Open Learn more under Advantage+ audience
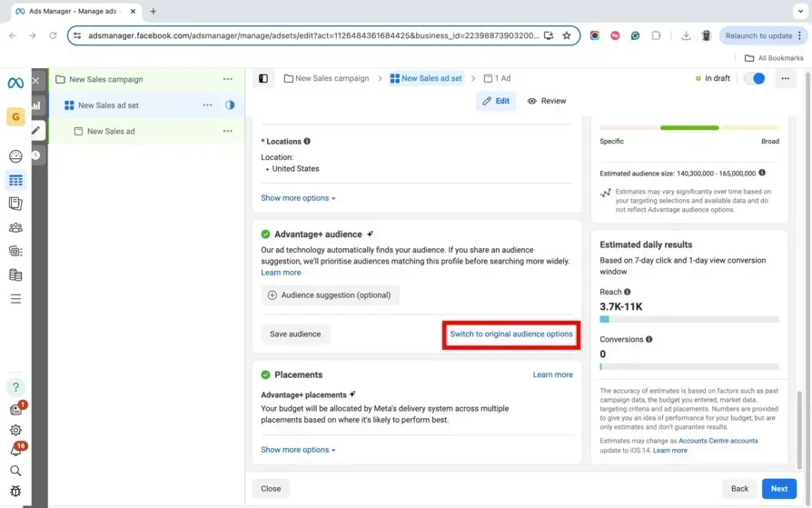Viewport: 812px width, 508px height. click(281, 272)
